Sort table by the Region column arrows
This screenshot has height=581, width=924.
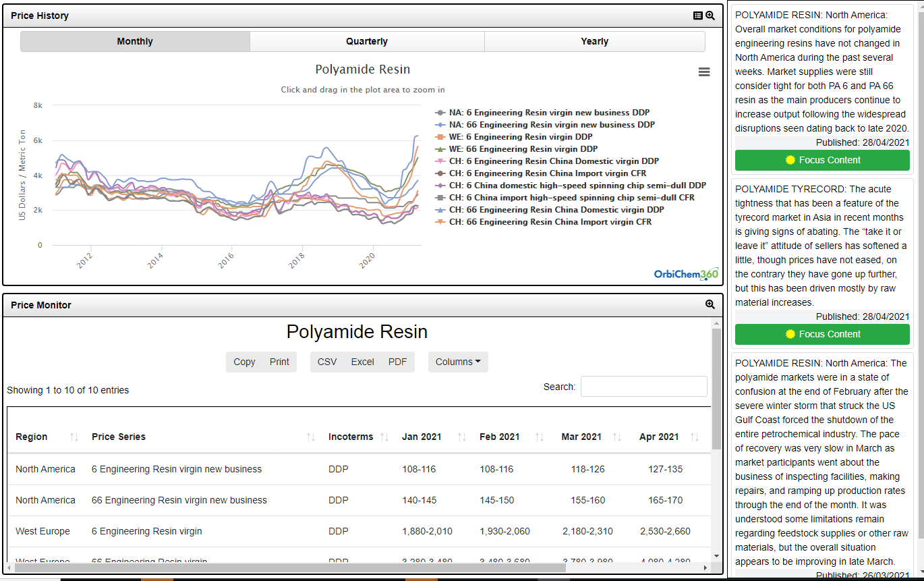74,437
